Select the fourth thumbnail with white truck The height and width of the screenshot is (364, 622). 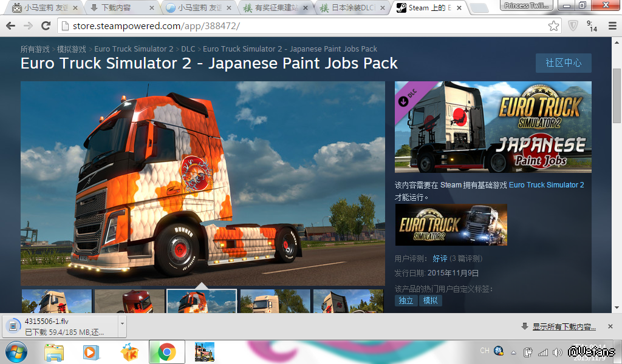[x=275, y=301]
